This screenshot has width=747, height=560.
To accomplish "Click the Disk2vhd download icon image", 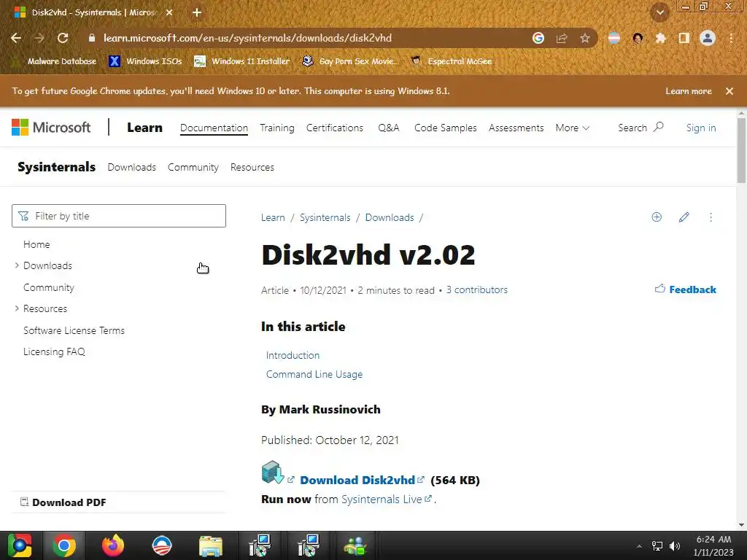I will pos(273,472).
